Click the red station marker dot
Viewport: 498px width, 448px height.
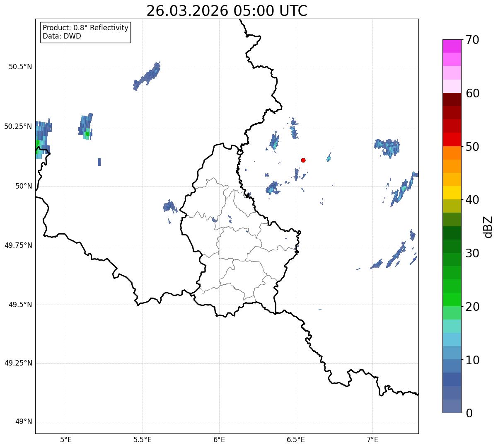tap(303, 160)
